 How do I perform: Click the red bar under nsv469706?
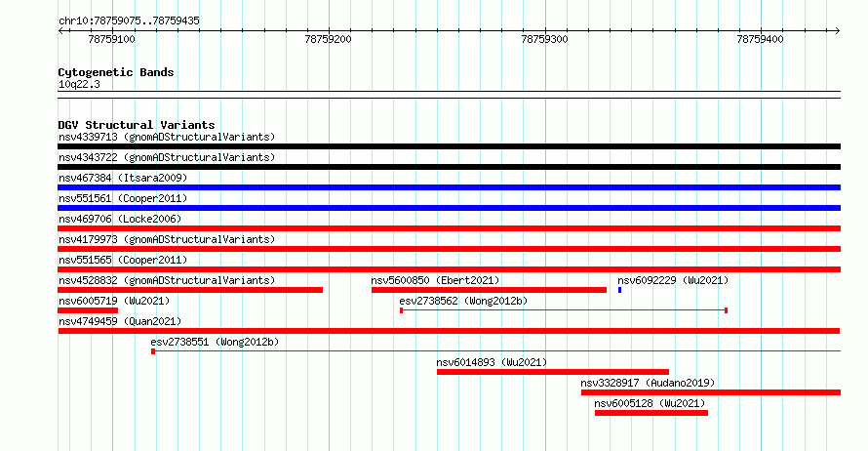pyautogui.click(x=449, y=228)
